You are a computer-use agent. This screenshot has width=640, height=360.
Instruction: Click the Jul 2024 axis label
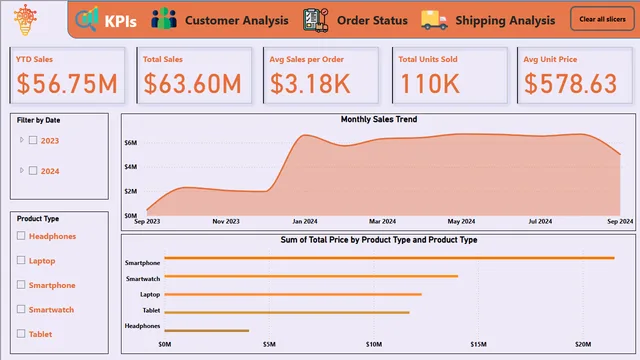pyautogui.click(x=540, y=221)
